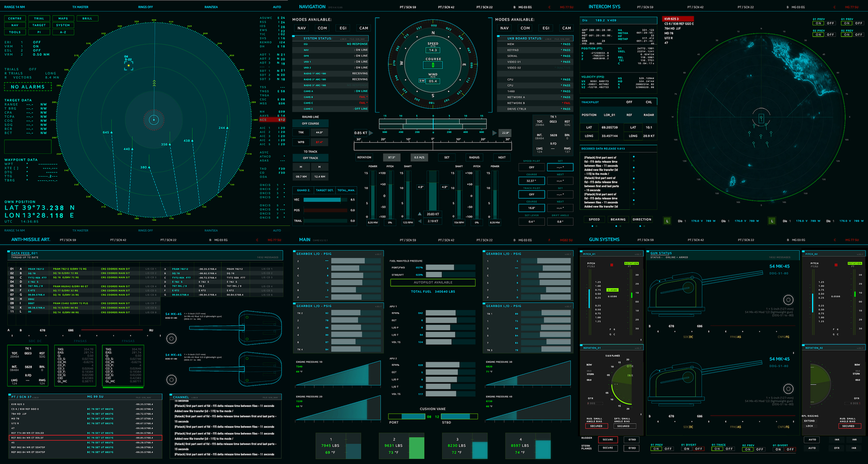Screen dimensions: 868x464
Task: Click the bracketed S-22 target on radar
Action: (x=128, y=65)
